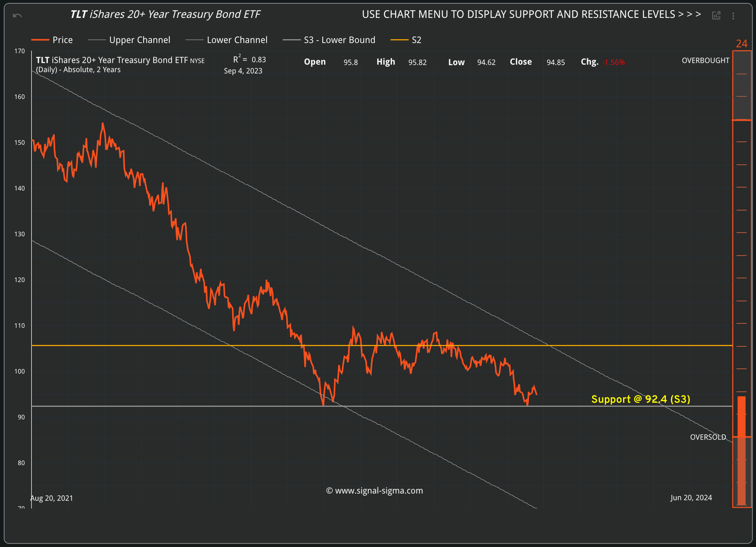Click the undo arrow icon beside the chart title
The width and height of the screenshot is (756, 547).
tap(17, 15)
